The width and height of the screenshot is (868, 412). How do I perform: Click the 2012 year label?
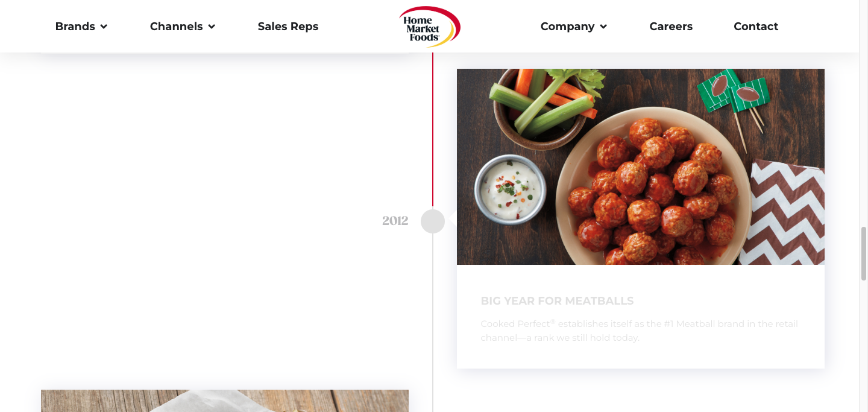395,221
